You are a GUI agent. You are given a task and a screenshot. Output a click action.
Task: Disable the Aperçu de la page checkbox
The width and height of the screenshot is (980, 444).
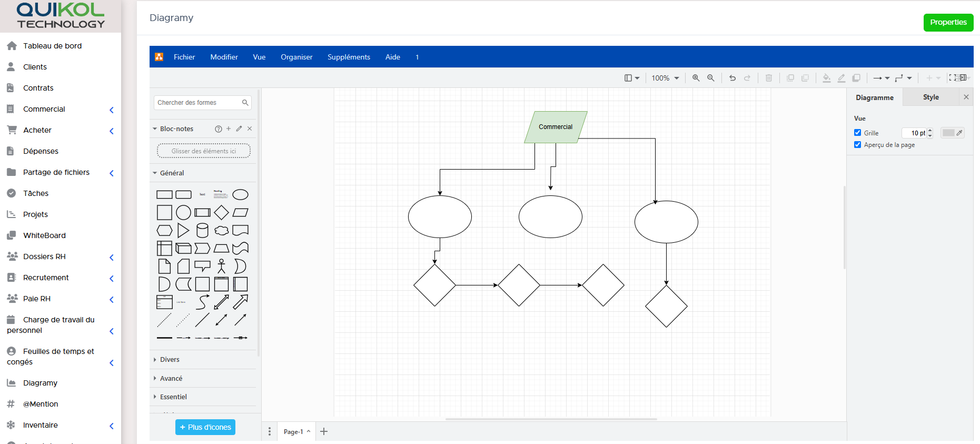[x=857, y=145]
